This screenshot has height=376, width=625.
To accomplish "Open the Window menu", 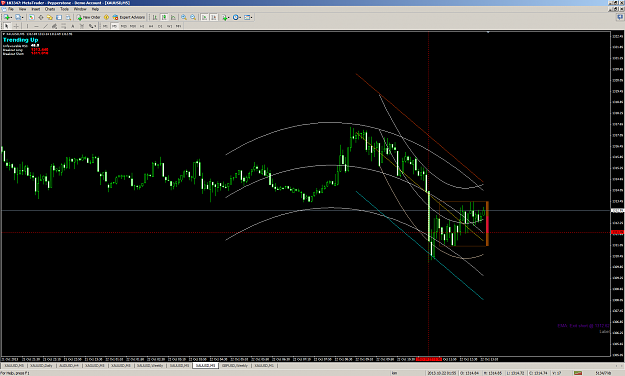I will [80, 9].
